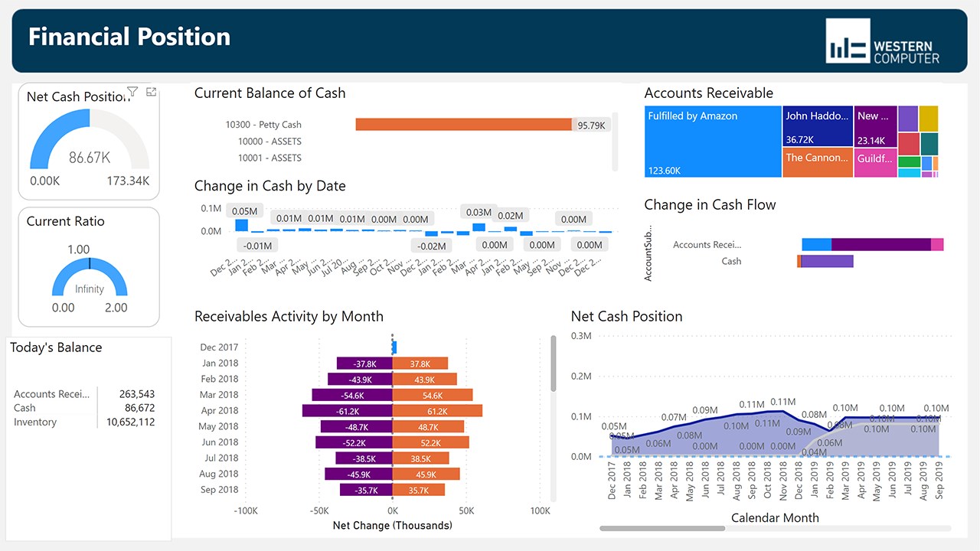Click the 0.03M bar in Change in Cash by Date

click(479, 227)
